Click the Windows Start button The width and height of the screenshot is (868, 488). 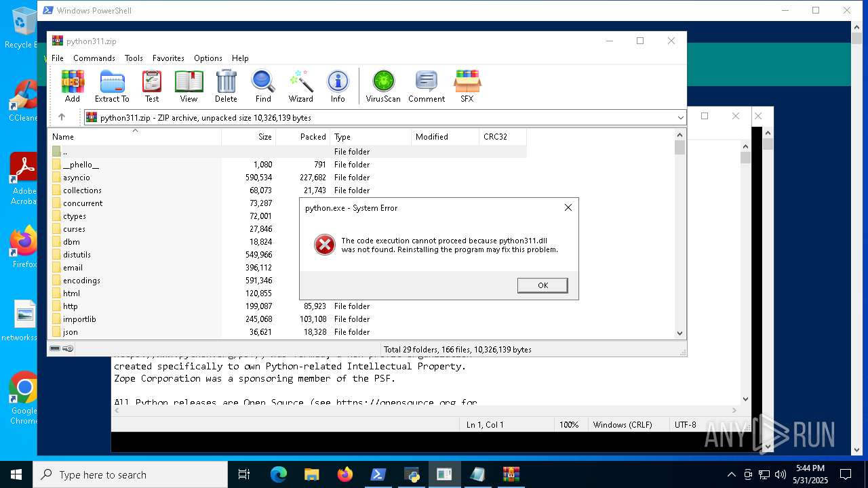coord(16,474)
